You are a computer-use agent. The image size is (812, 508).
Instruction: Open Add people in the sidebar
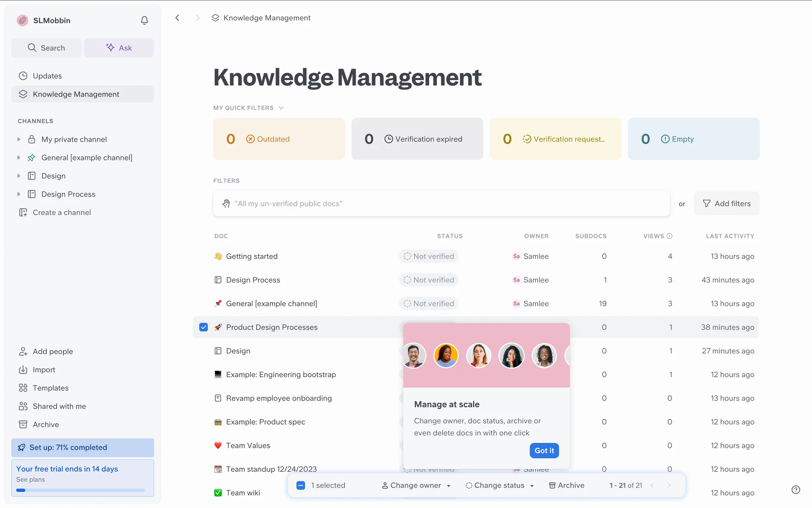(52, 351)
